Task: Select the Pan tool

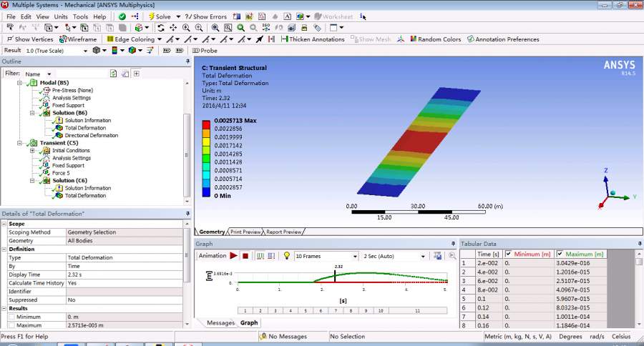Action: tap(173, 27)
